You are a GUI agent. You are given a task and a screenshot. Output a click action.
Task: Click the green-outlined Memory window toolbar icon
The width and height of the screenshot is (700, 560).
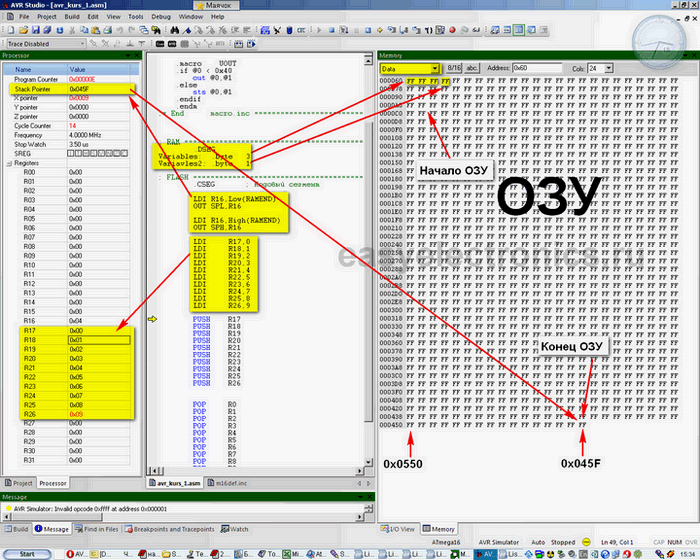tap(519, 30)
